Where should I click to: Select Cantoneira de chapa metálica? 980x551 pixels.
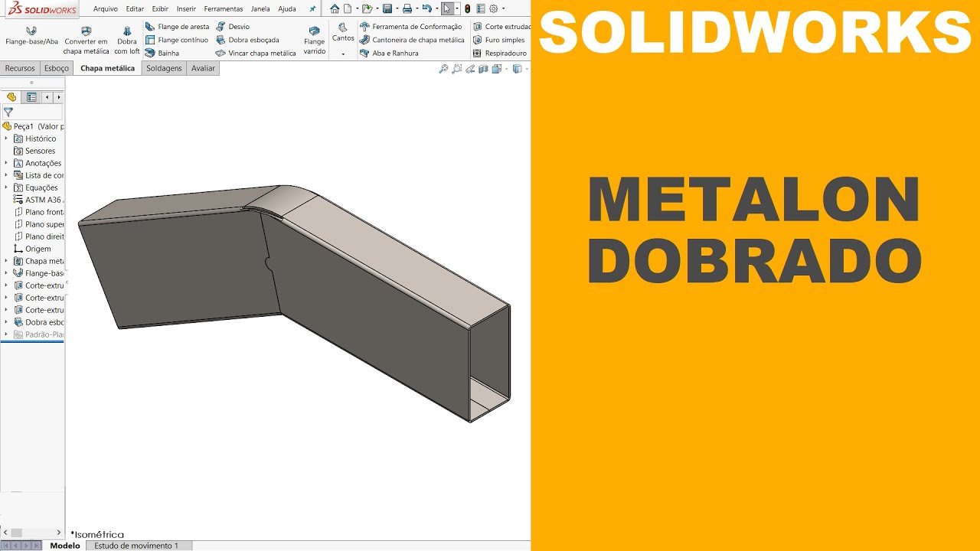(412, 40)
